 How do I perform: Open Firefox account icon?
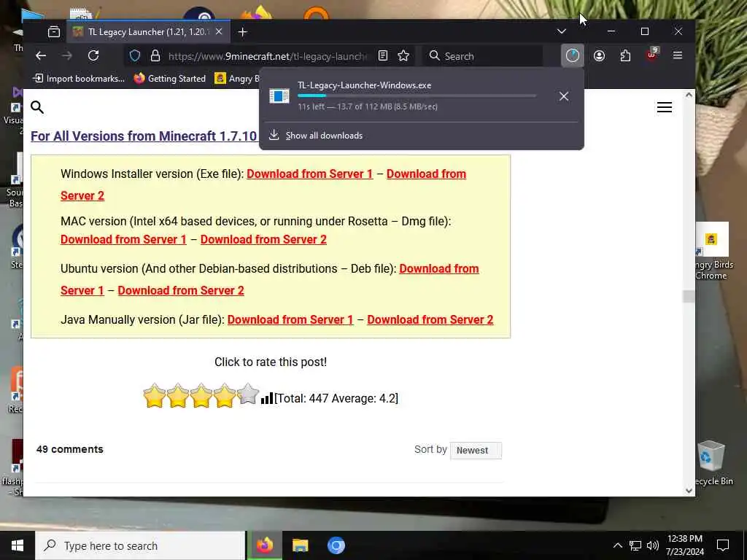(x=600, y=55)
